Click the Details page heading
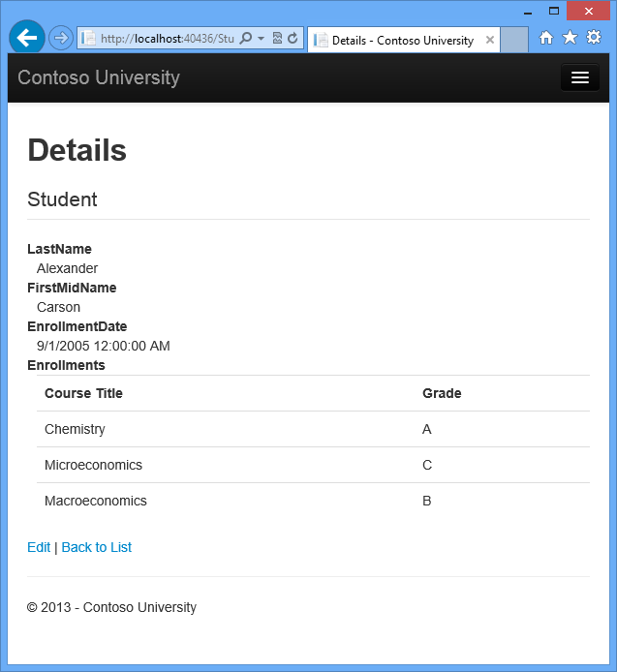617x672 pixels. (x=77, y=150)
